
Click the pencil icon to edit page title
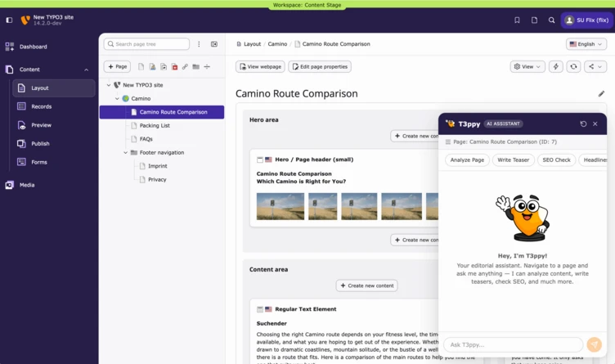(601, 94)
